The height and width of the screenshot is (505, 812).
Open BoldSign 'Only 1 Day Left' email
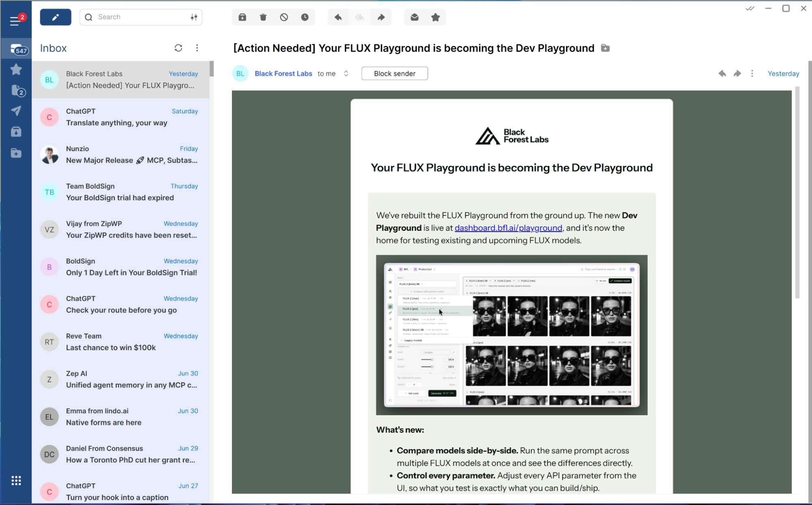121,267
